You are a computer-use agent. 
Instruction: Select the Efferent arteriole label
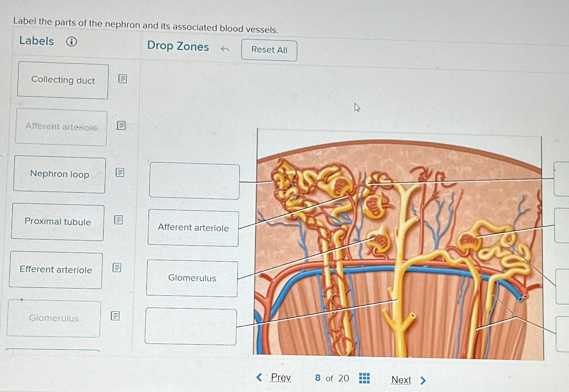coord(56,270)
